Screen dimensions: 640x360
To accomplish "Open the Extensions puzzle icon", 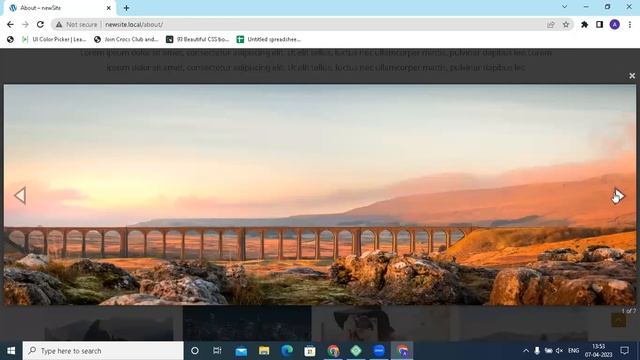I will tap(584, 24).
